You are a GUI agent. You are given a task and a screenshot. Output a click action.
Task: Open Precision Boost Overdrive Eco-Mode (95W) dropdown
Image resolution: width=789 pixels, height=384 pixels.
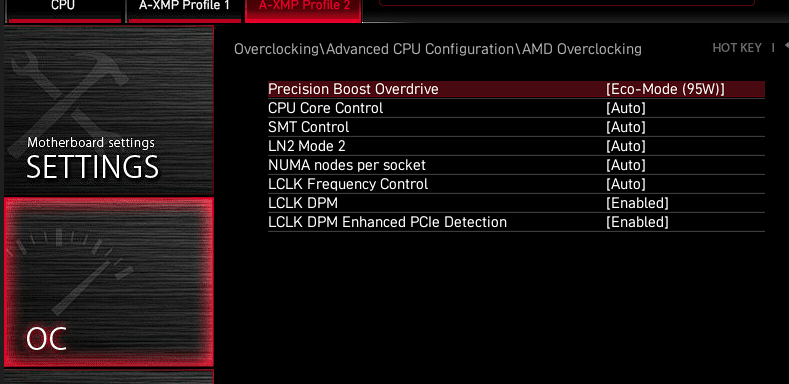coord(665,89)
